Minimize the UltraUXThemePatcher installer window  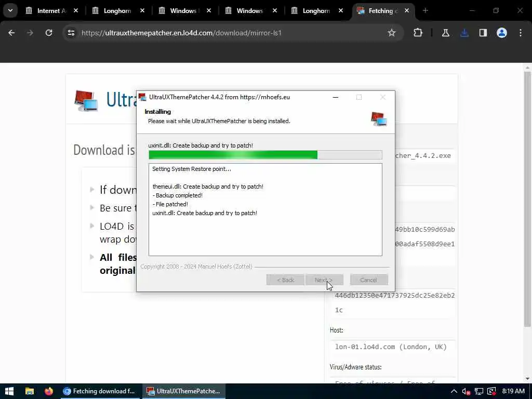click(336, 97)
